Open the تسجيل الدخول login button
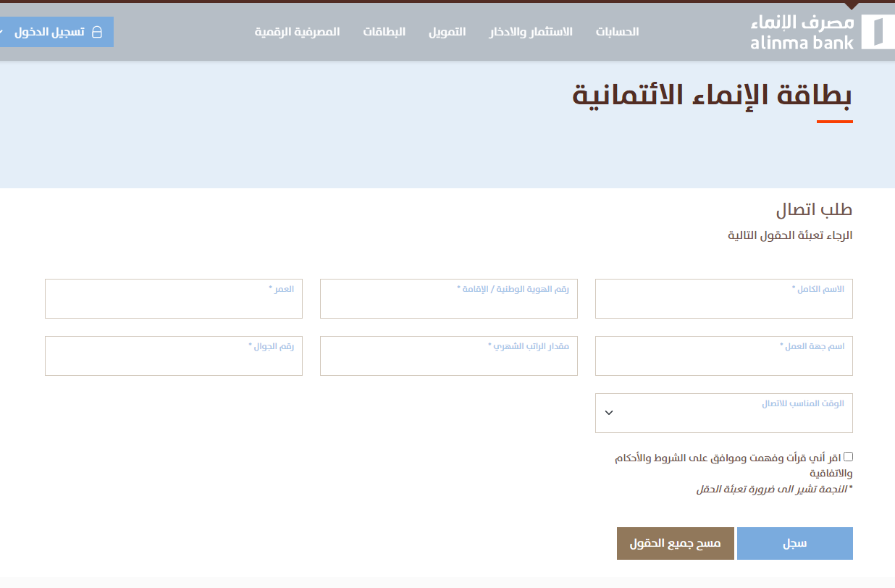 click(x=56, y=32)
